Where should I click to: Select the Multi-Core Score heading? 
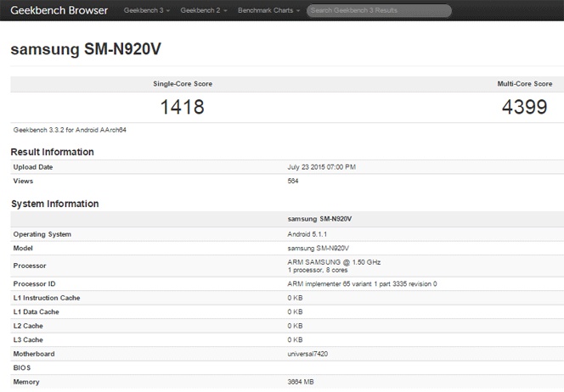(525, 84)
